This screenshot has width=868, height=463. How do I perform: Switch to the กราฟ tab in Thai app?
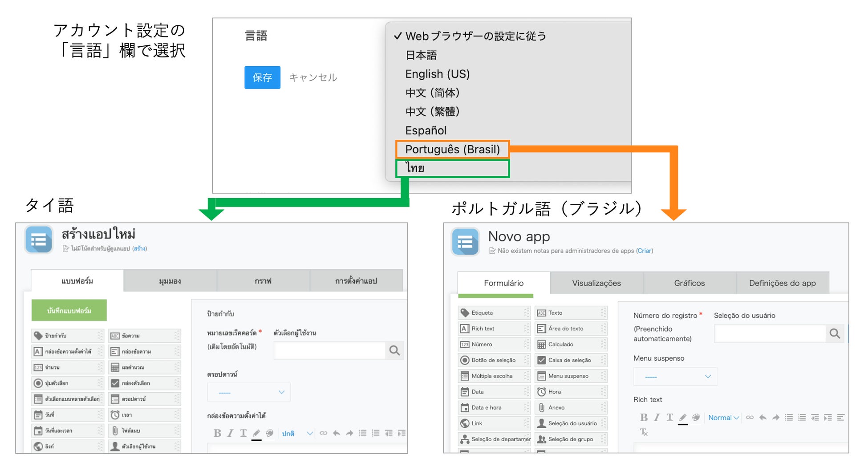point(263,281)
